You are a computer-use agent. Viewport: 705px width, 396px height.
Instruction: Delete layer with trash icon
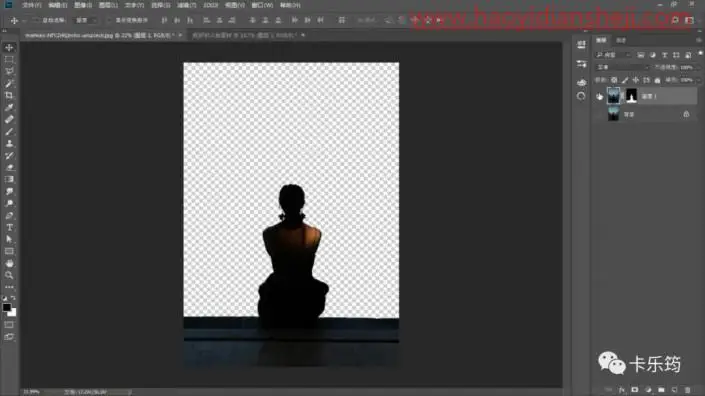tap(687, 390)
